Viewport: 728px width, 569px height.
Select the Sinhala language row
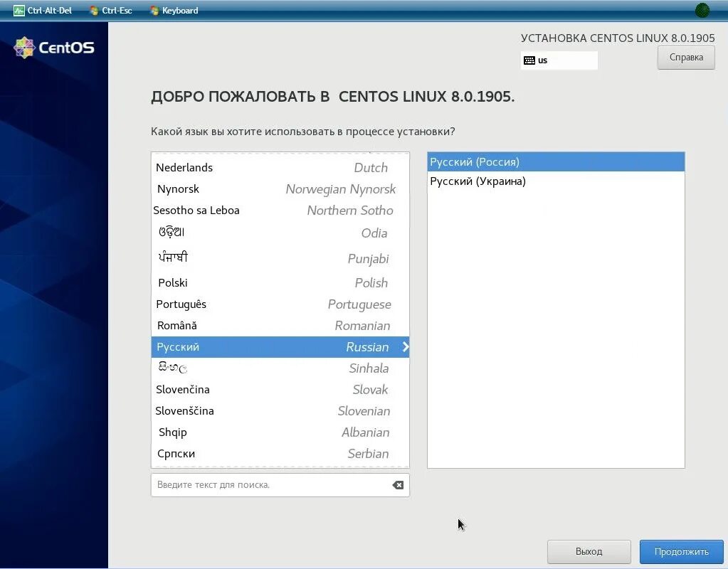tap(280, 368)
